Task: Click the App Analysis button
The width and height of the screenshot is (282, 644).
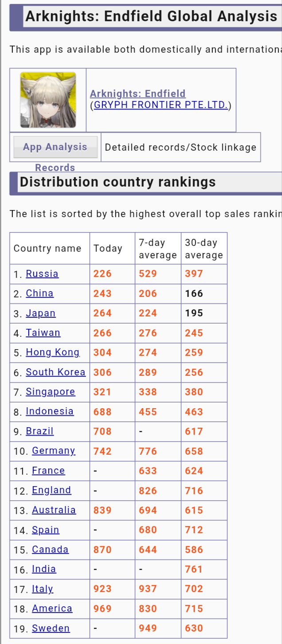Action: pos(55,147)
